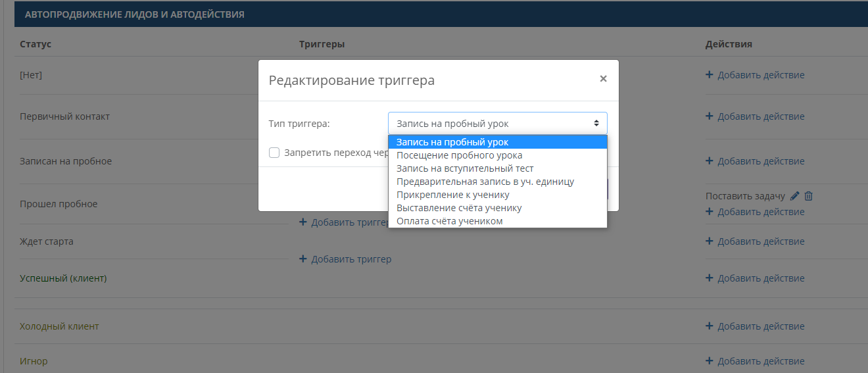
Task: Add action for 'Игнор' status
Action: [x=755, y=361]
